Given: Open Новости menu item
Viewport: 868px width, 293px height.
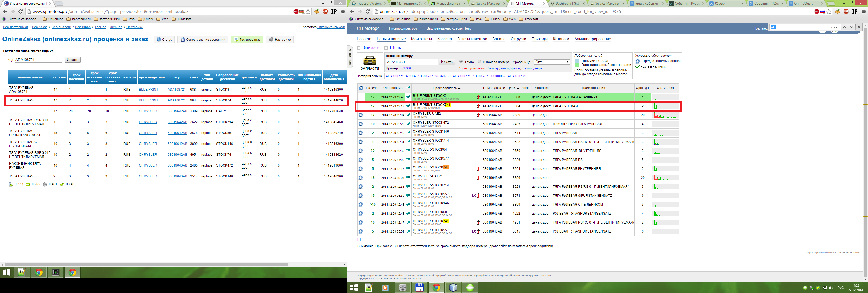Looking at the screenshot, I should pyautogui.click(x=364, y=39).
